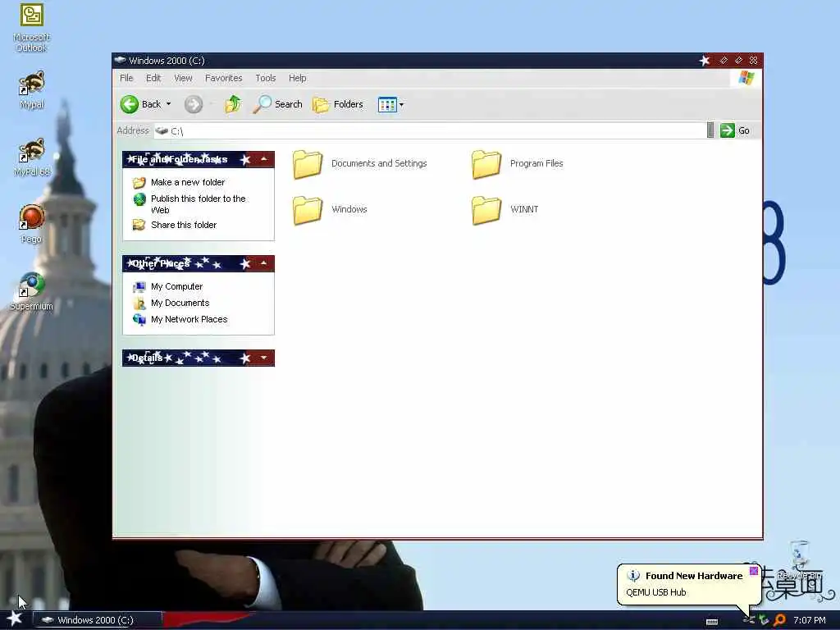Select the Program Files folder icon
The image size is (840, 630).
486,164
